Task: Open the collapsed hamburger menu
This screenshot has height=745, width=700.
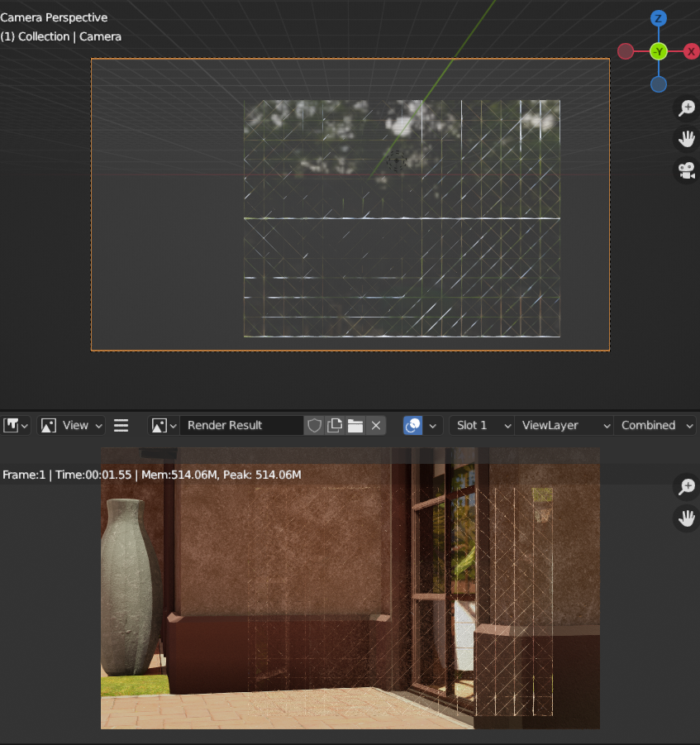Action: point(121,425)
